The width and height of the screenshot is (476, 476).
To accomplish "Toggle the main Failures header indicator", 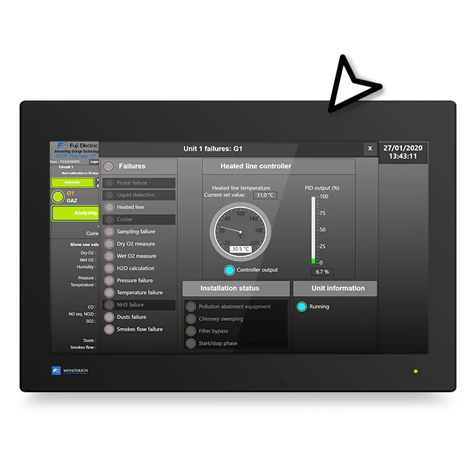I will [109, 166].
